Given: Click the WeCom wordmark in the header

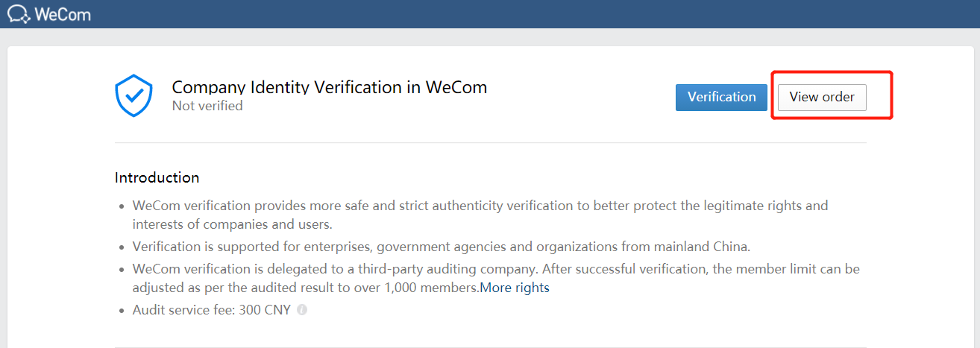Looking at the screenshot, I should click(63, 14).
